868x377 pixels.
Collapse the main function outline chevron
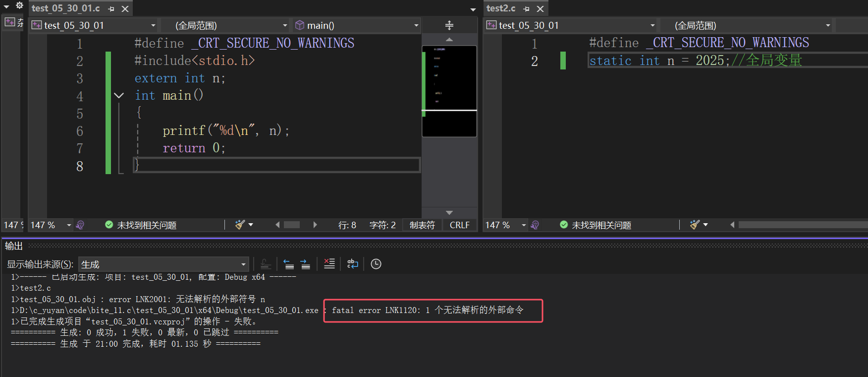(x=119, y=95)
